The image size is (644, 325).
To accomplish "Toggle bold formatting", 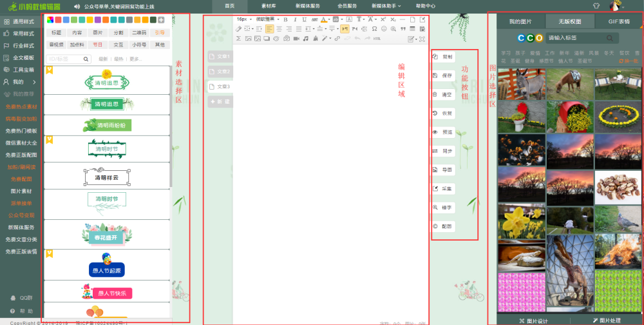I will click(285, 19).
